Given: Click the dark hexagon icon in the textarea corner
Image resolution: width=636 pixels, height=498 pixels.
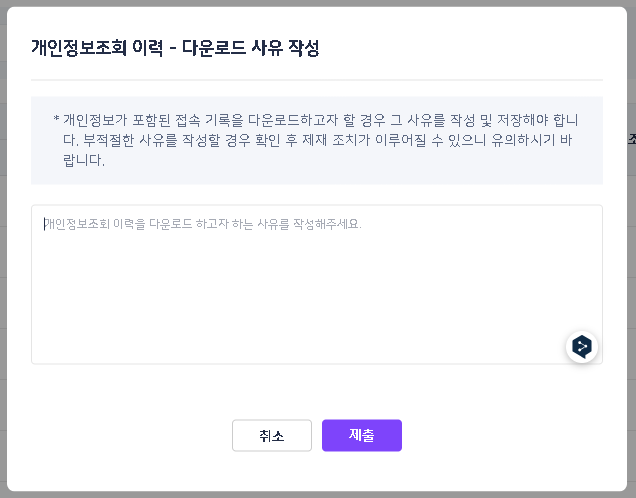Looking at the screenshot, I should [x=582, y=346].
